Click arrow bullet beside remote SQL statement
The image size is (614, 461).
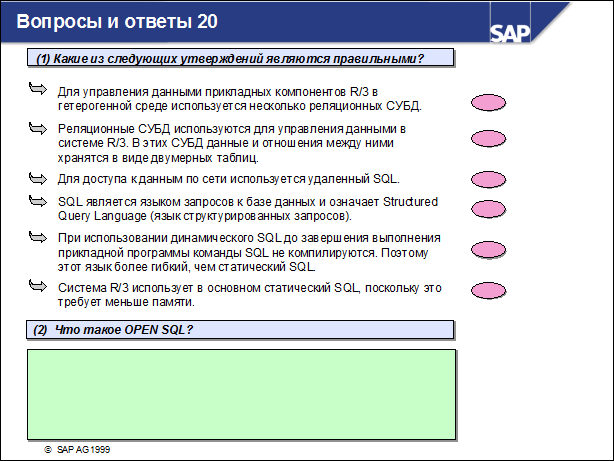tap(39, 178)
